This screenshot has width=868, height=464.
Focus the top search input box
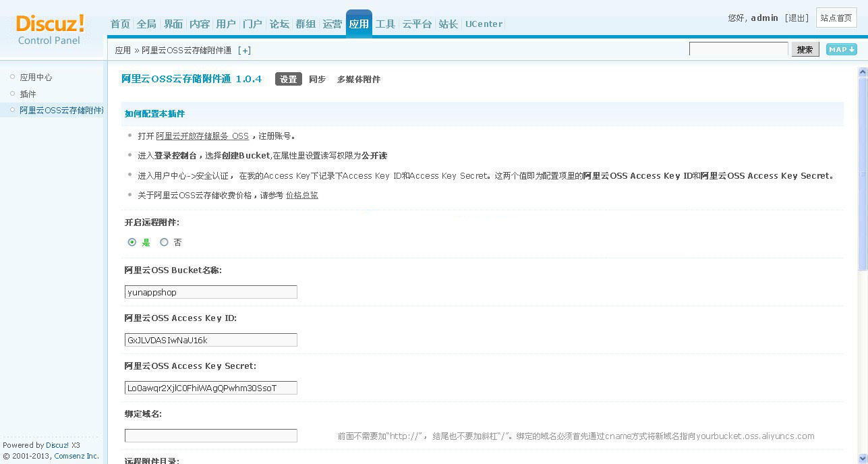[x=739, y=49]
